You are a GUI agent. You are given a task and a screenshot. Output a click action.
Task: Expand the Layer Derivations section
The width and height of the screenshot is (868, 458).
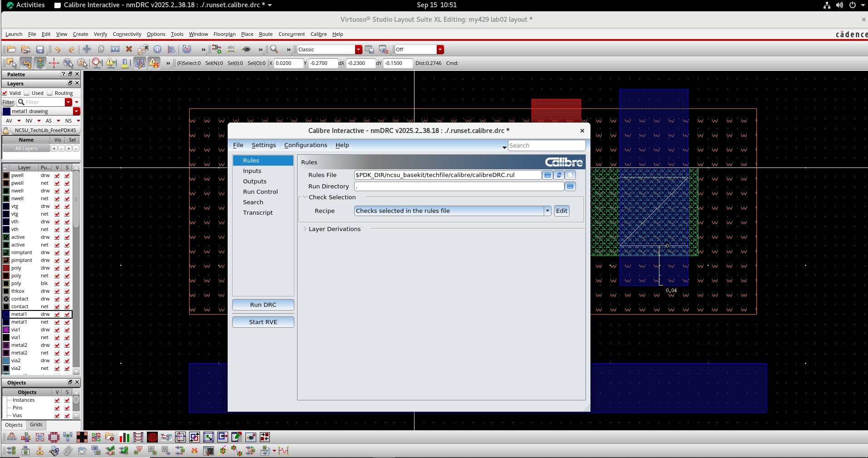[305, 229]
